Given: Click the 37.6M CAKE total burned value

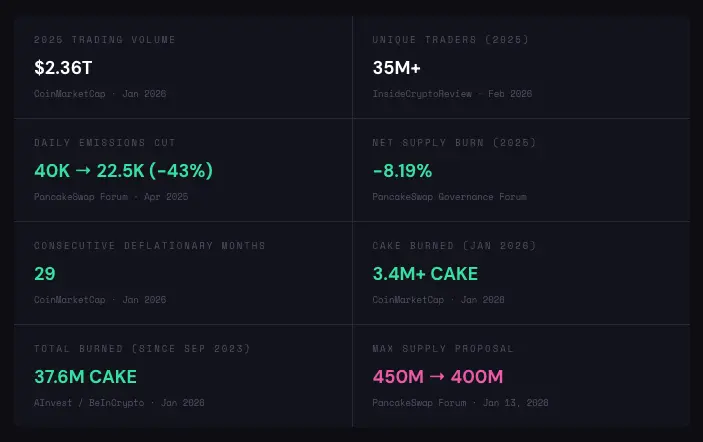Looking at the screenshot, I should (x=85, y=377).
